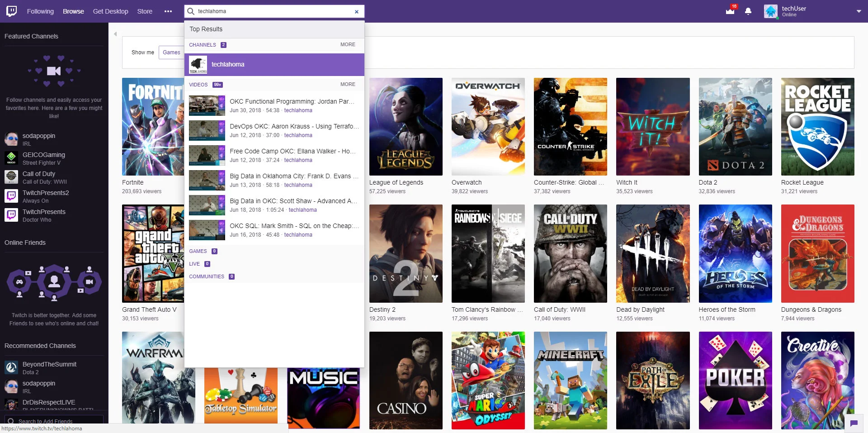Collapse the left sidebar arrow
The height and width of the screenshot is (433, 868).
click(x=115, y=34)
